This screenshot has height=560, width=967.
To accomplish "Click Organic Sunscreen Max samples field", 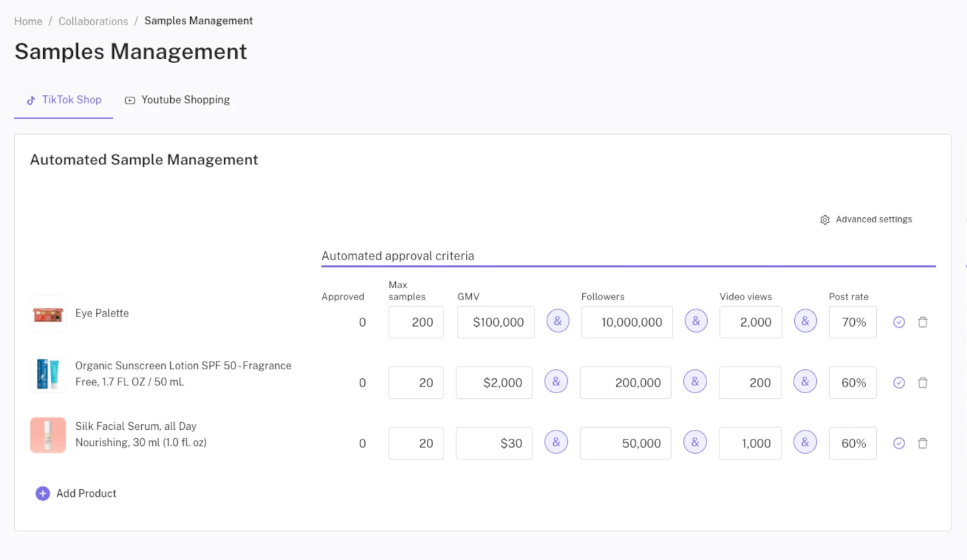I will click(x=416, y=383).
